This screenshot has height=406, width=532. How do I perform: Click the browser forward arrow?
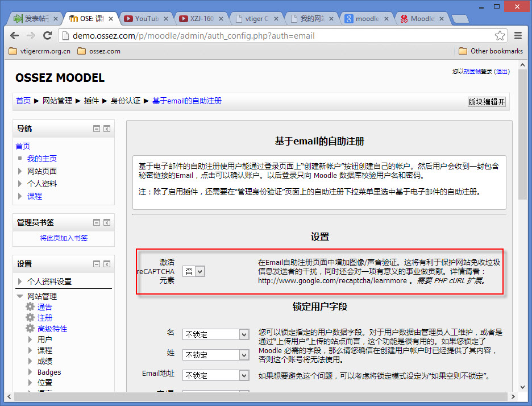point(31,36)
